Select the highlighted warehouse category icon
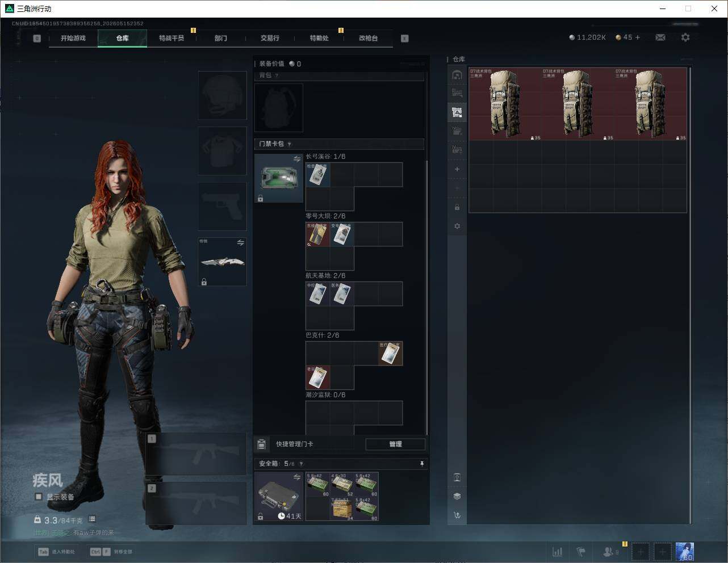The image size is (728, 563). tap(457, 112)
